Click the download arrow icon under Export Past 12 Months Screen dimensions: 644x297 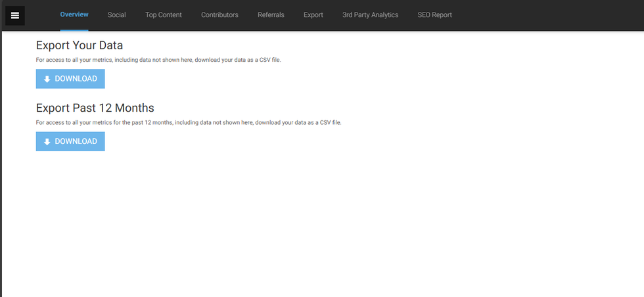coord(47,141)
